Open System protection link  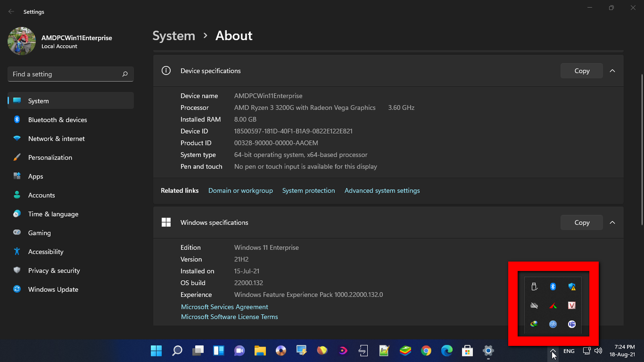tap(308, 191)
